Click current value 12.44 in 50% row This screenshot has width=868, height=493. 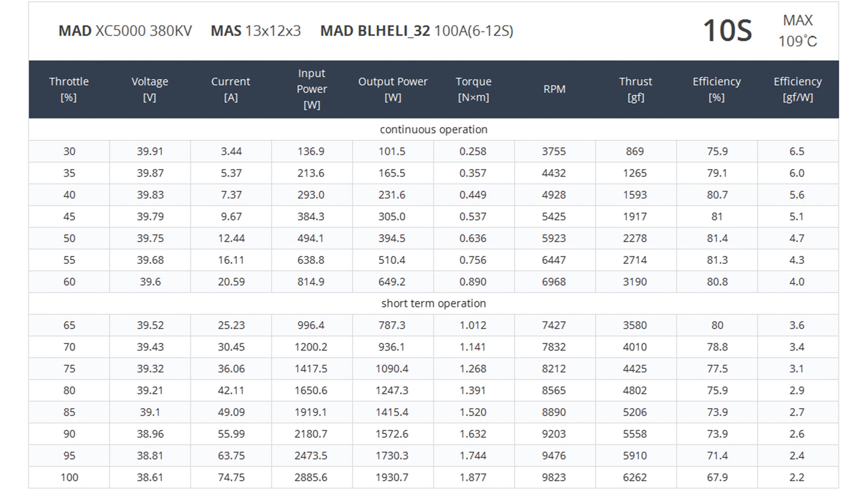click(x=231, y=238)
